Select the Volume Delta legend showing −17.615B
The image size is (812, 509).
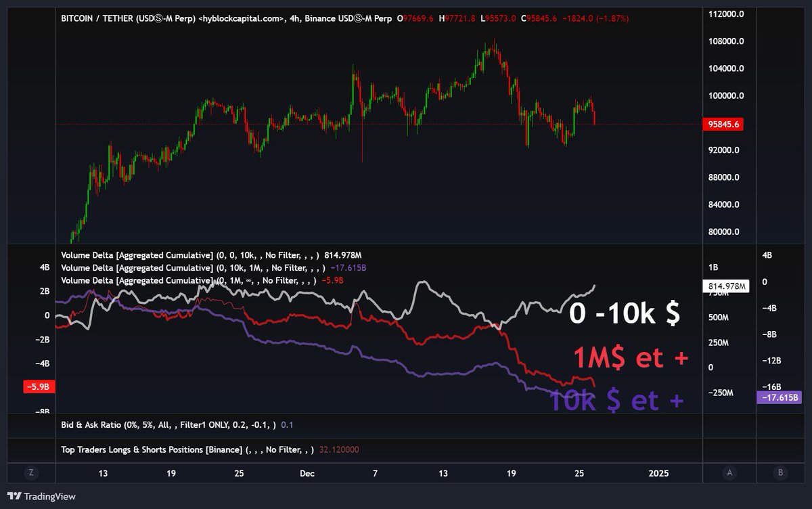pos(214,267)
